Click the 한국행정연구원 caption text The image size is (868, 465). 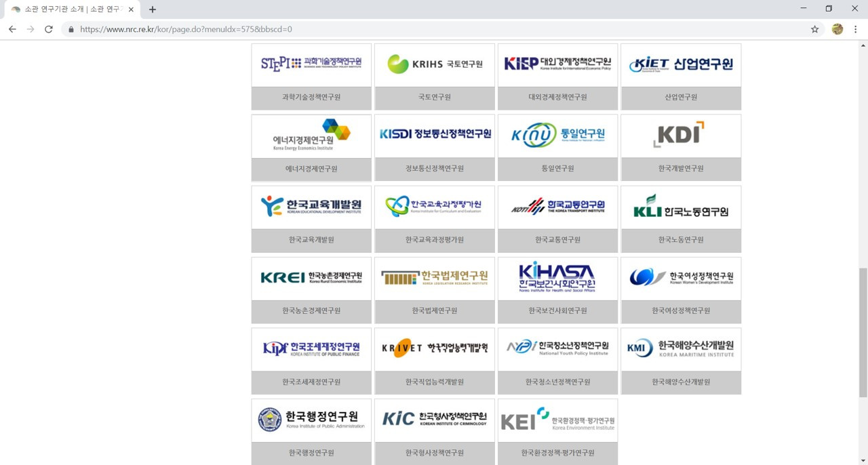311,453
